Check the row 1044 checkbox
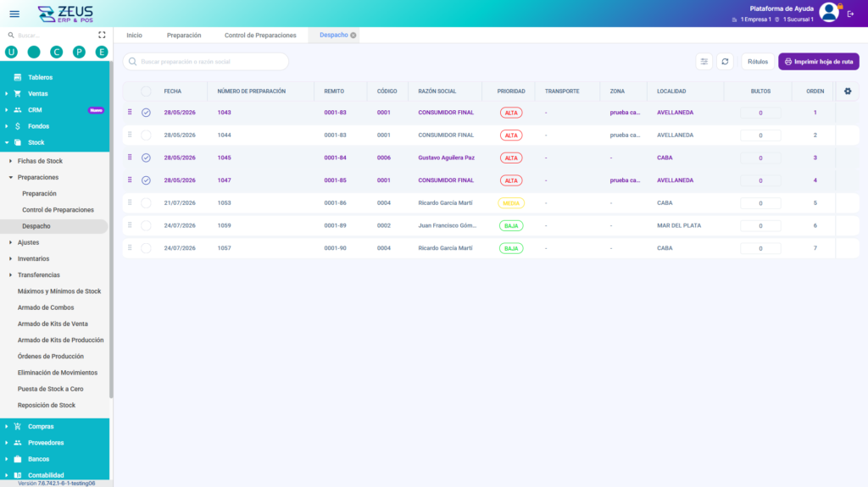868x487 pixels. [x=146, y=135]
